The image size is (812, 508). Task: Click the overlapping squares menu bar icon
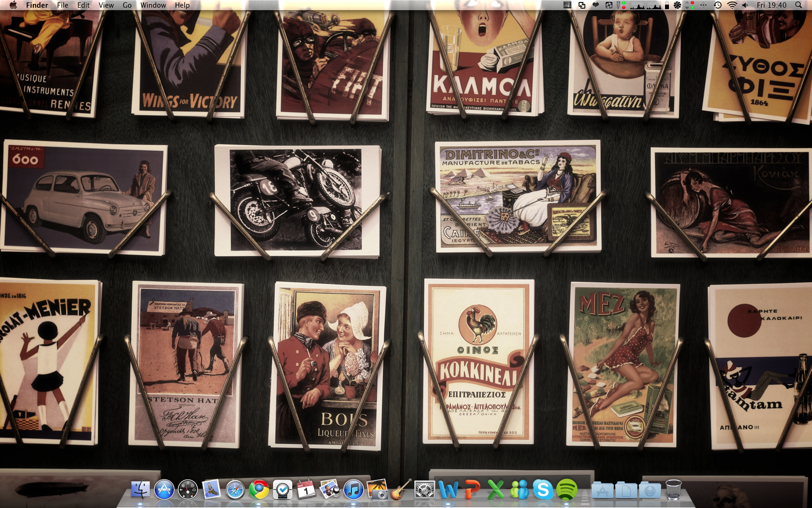click(582, 5)
